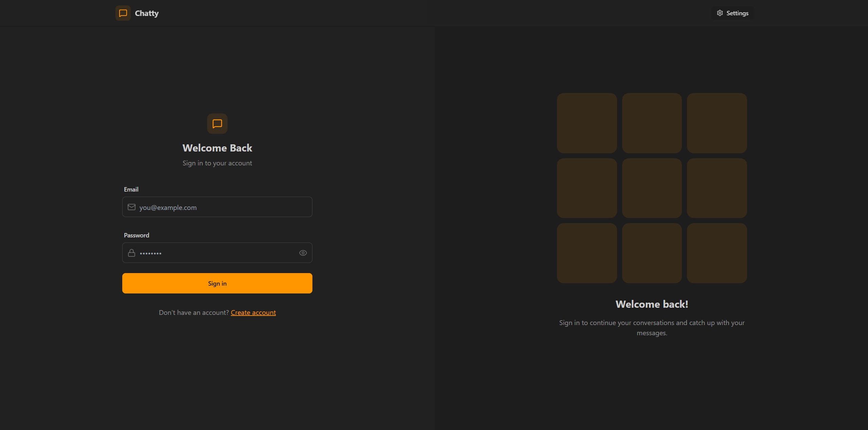Click the top-middle tile in the grid
Screen dimensions: 868x430
(x=652, y=123)
